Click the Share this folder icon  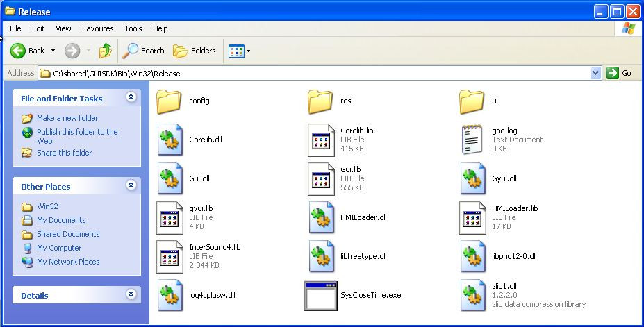(x=27, y=153)
